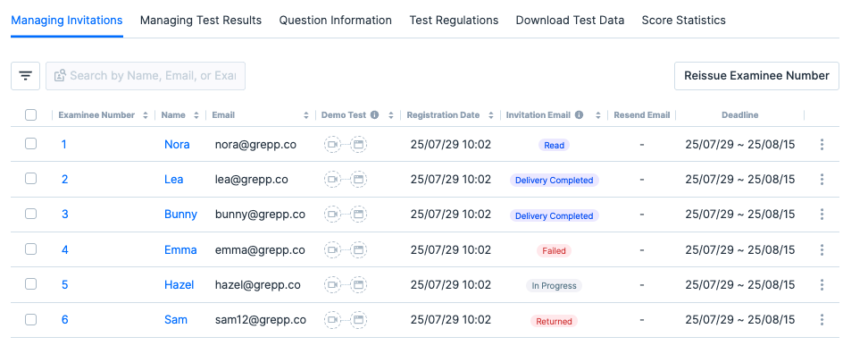Click Reissue Examinee Number button
Viewport: 868px width, 354px height.
pyautogui.click(x=756, y=76)
